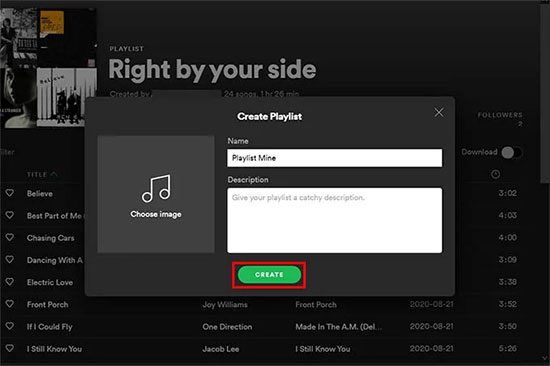Click date 2020-08-21 in Front Porch row
Image resolution: width=550 pixels, height=366 pixels.
431,304
